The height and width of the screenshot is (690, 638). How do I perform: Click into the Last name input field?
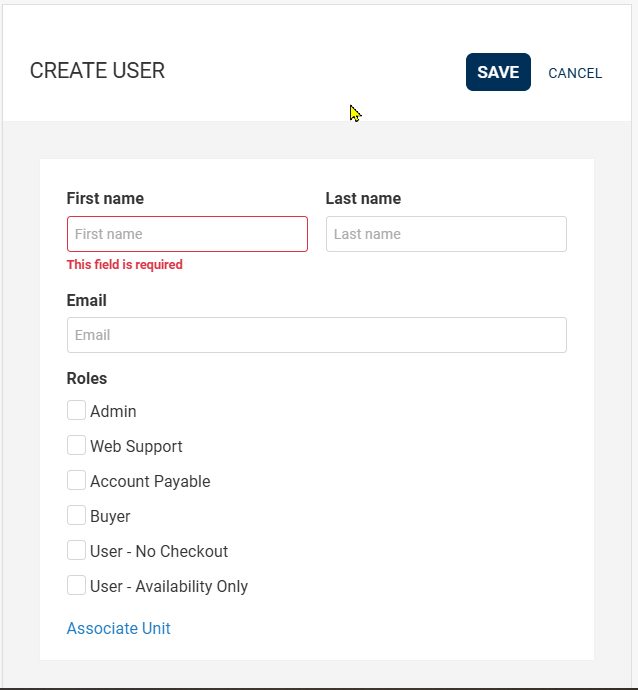pos(446,234)
